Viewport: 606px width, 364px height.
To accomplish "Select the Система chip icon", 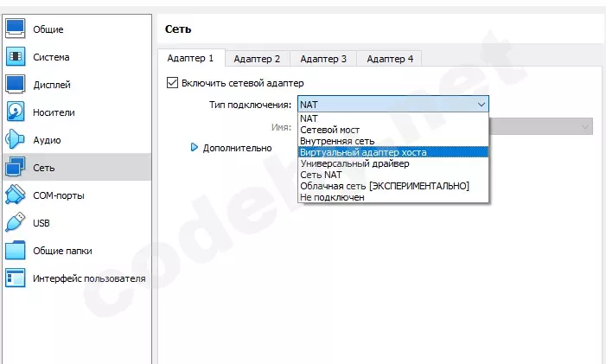I will pos(16,57).
